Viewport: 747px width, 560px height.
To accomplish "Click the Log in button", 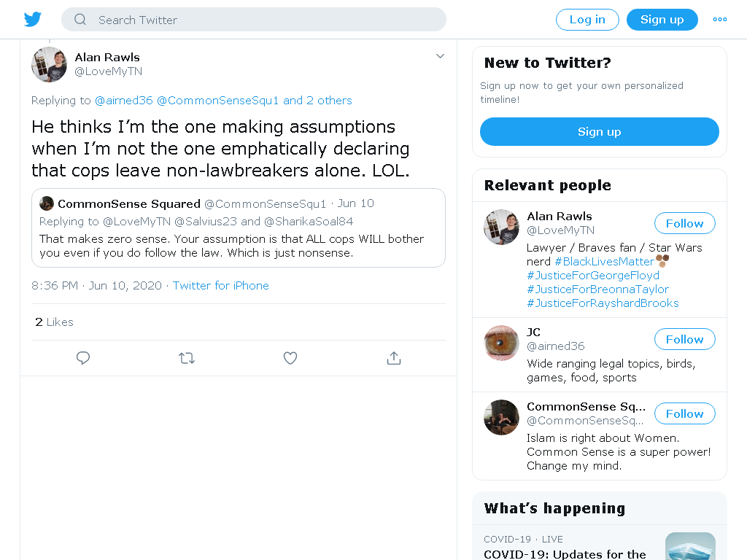I will tap(587, 20).
